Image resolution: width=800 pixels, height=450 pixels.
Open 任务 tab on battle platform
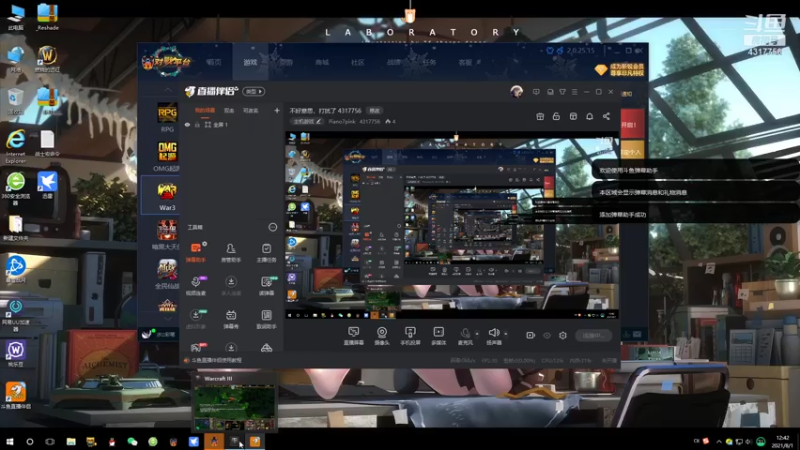pos(430,62)
